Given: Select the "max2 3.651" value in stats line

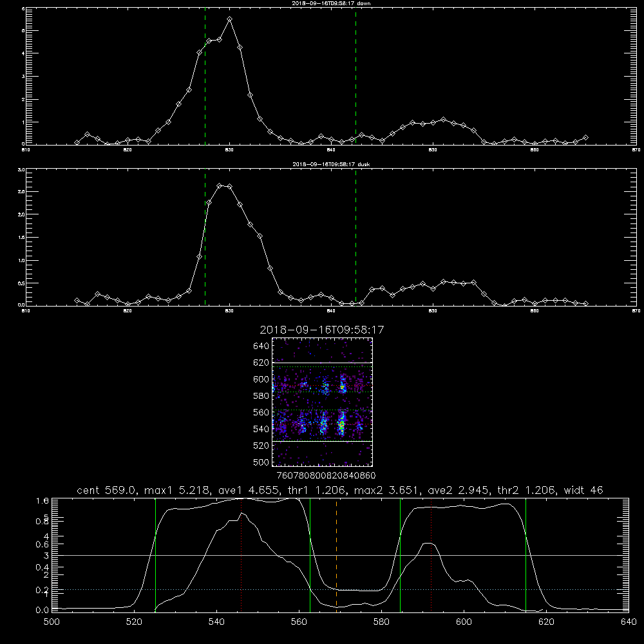Looking at the screenshot, I should click(387, 490).
